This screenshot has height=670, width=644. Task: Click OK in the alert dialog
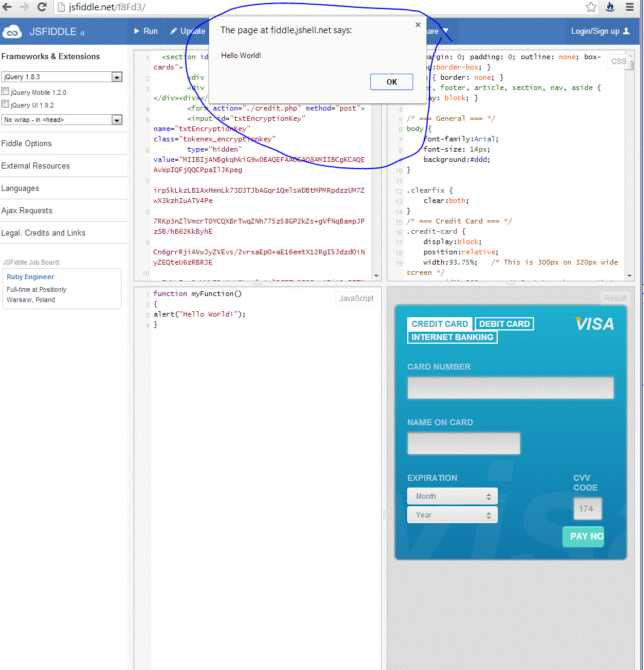tap(391, 82)
